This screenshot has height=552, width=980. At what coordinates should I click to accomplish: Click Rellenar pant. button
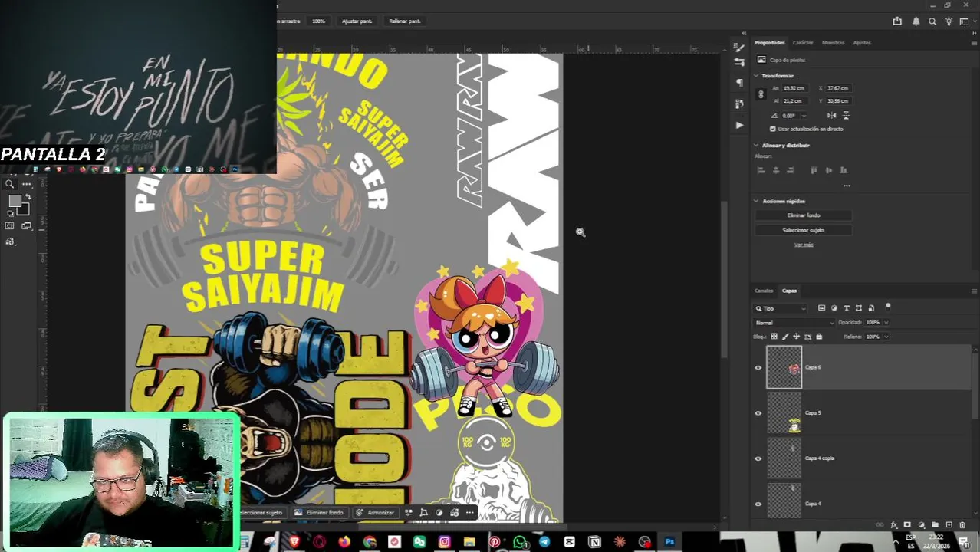coord(404,21)
